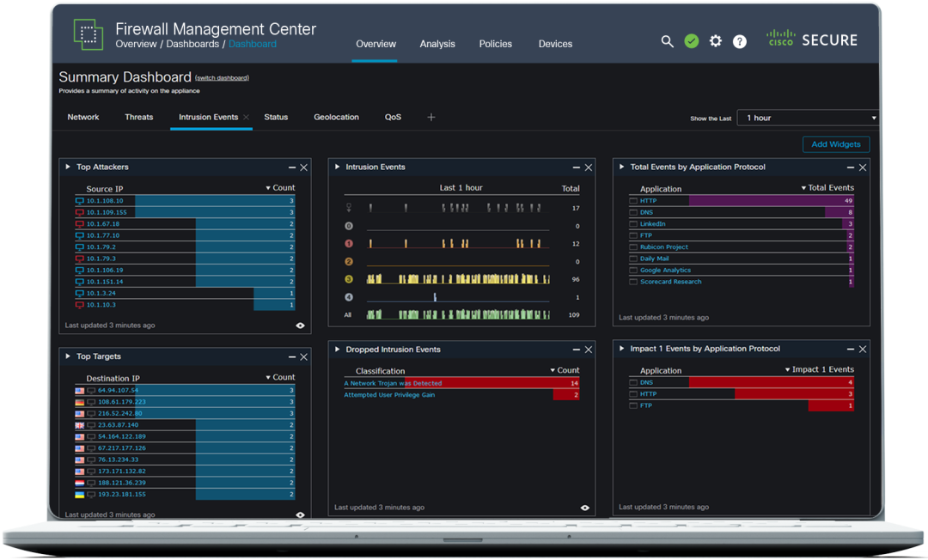Open destination IP 54.164.122.189
This screenshot has height=560, width=928.
pos(122,436)
